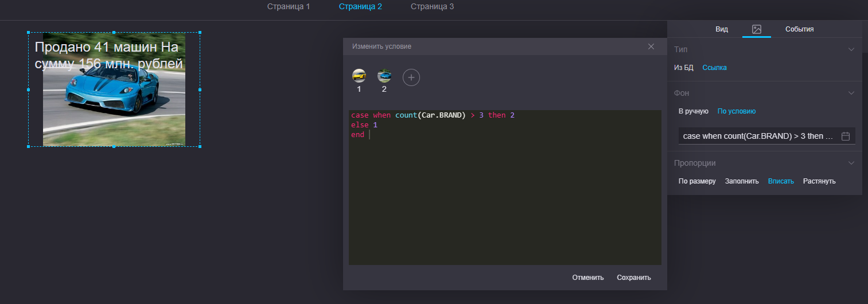Collapse the Тип section

851,49
